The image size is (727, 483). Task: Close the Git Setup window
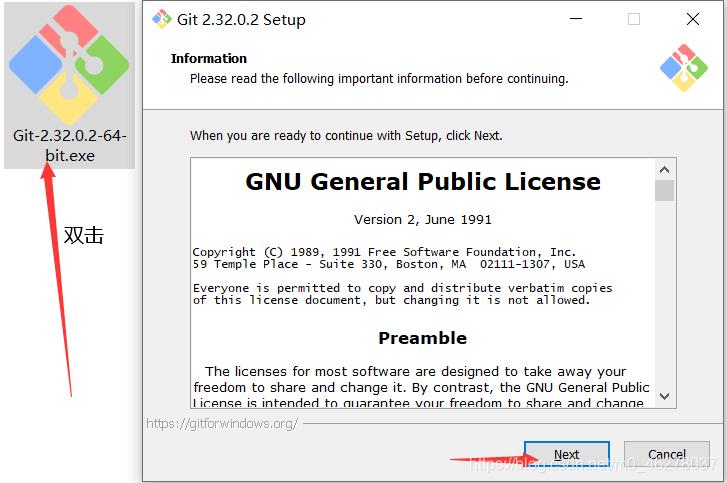[693, 19]
